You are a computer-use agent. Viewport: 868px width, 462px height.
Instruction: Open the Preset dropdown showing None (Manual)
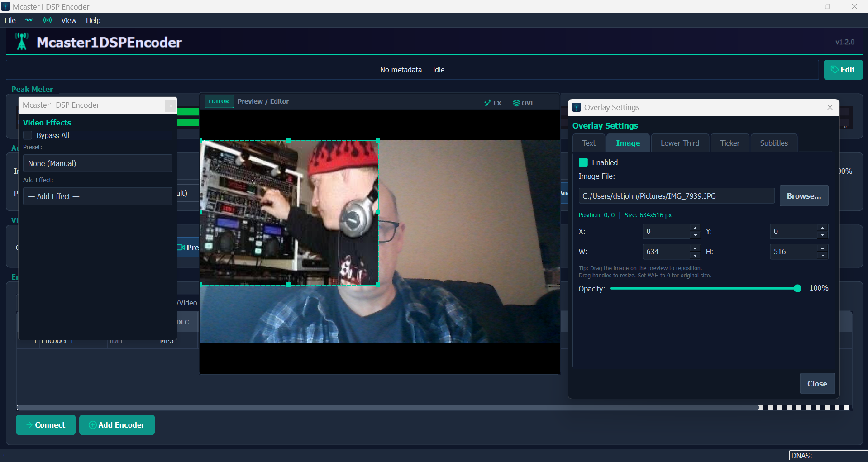click(97, 163)
